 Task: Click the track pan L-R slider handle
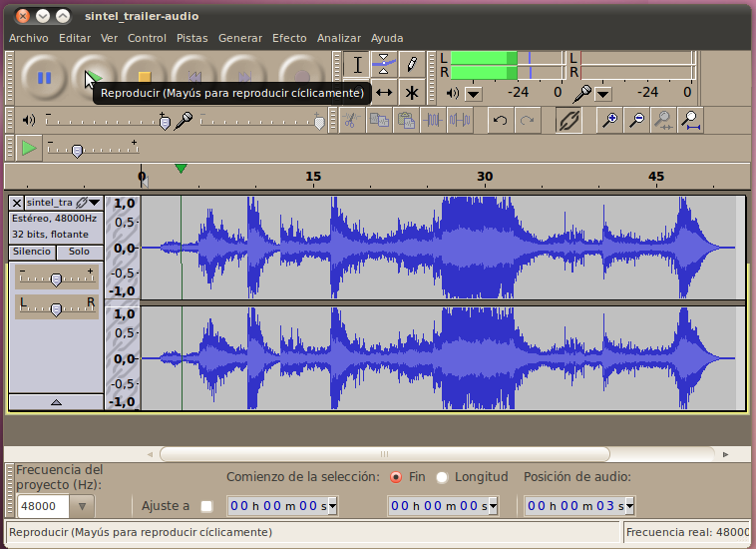point(56,309)
